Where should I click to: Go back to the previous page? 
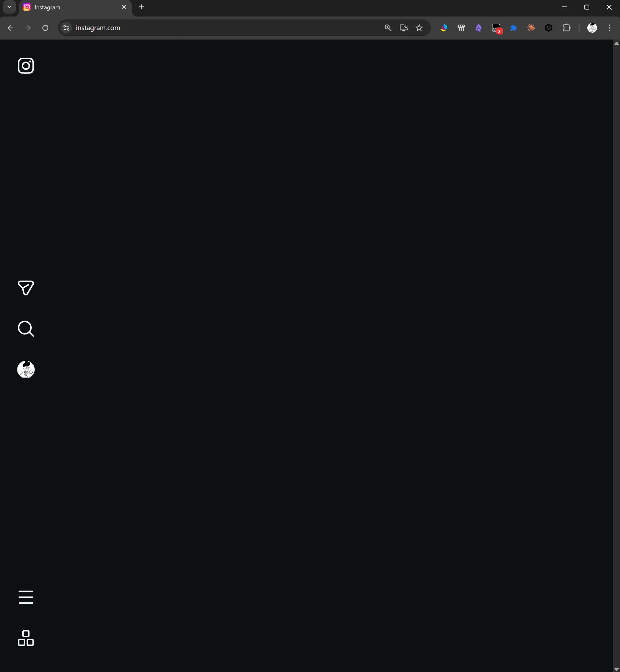tap(10, 28)
